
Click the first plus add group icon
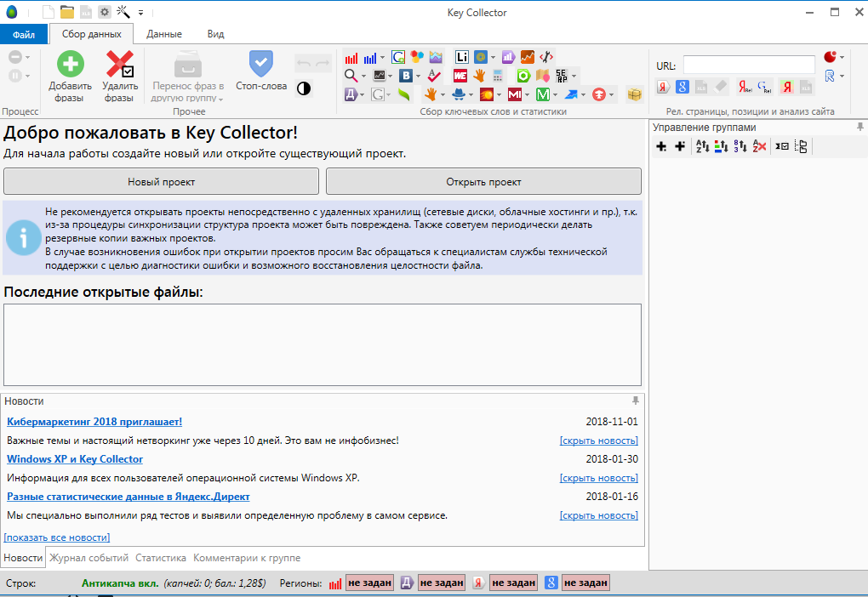[661, 146]
